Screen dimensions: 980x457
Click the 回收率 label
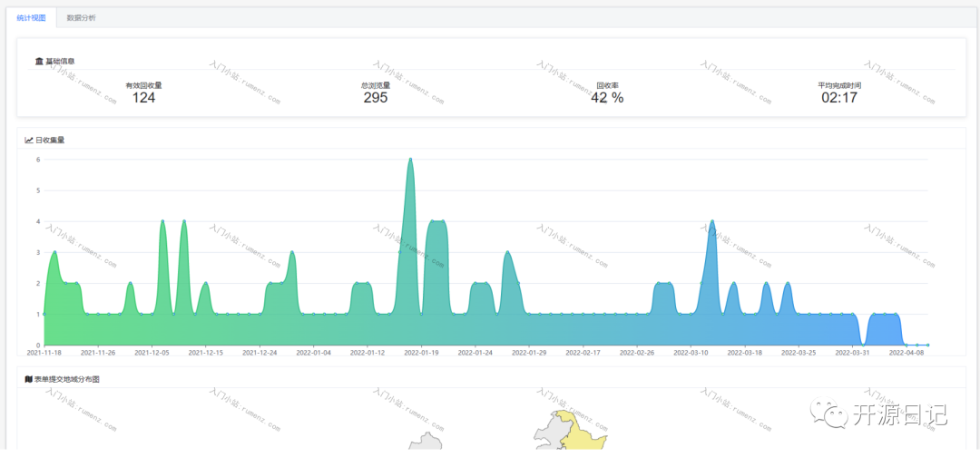coord(607,85)
